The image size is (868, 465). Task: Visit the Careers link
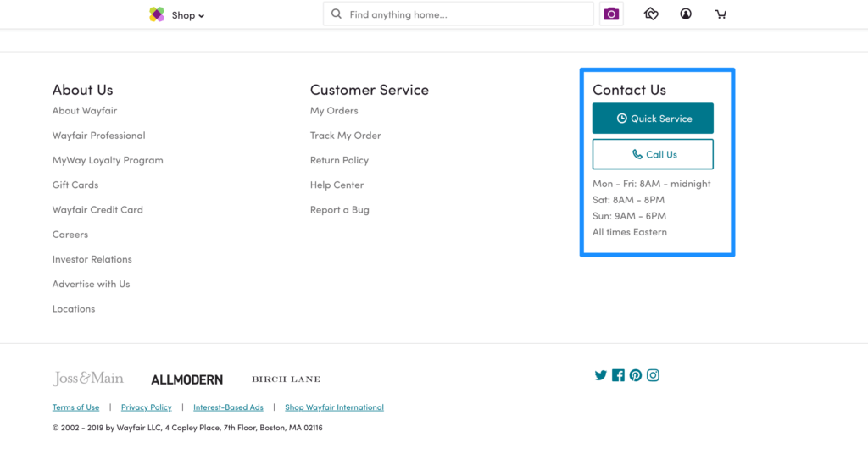tap(70, 235)
